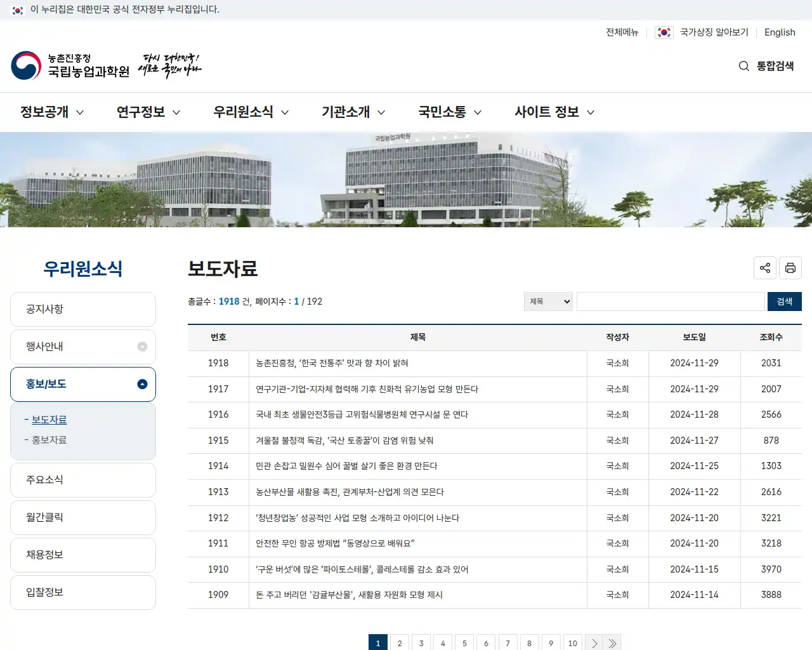The height and width of the screenshot is (650, 812).
Task: Click the 번호 column header
Action: pos(218,337)
